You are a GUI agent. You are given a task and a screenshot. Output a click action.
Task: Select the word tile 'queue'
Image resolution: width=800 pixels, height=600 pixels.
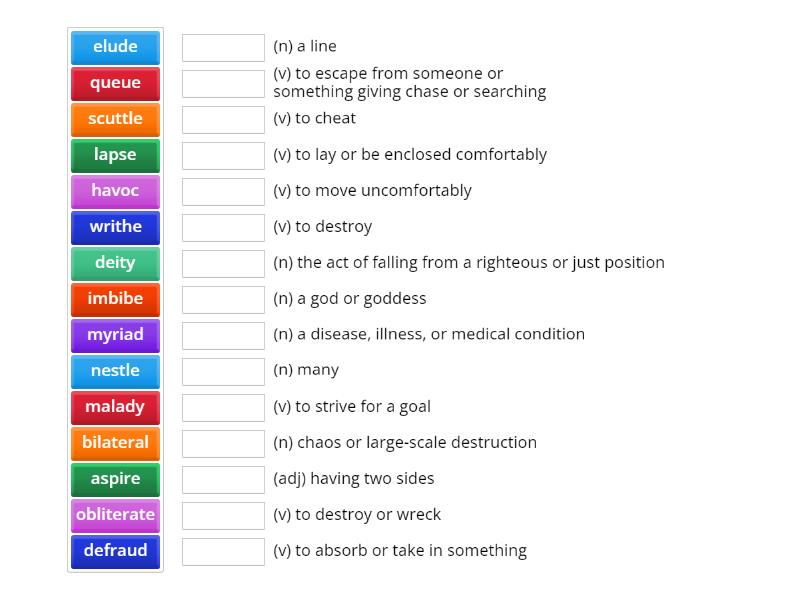(x=115, y=83)
